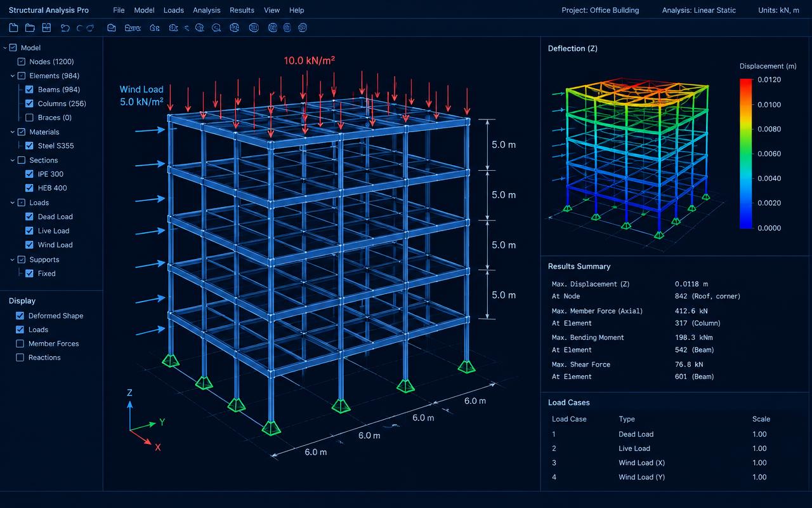This screenshot has width=812, height=508.
Task: Click the "Wind Load 5.0 kN/m²" viewport label
Action: [141, 95]
